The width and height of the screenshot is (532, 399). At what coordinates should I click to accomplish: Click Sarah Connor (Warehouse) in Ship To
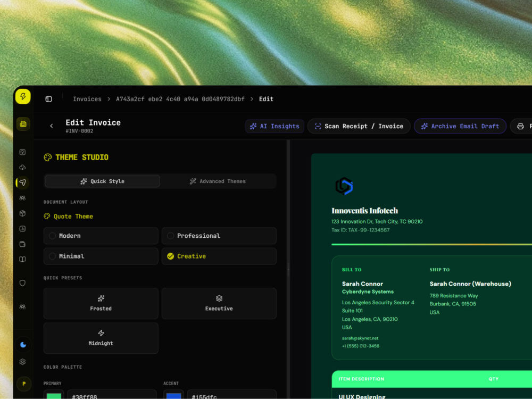coord(470,284)
